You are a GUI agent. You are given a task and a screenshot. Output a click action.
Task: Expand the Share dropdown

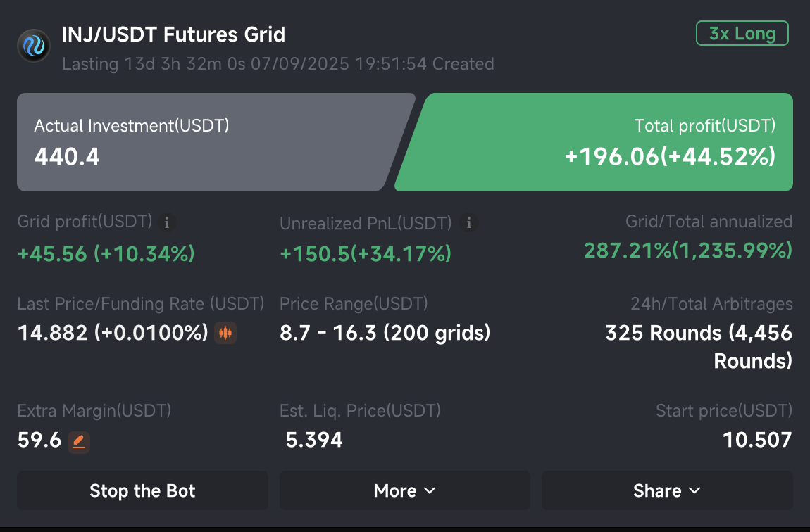click(x=667, y=490)
